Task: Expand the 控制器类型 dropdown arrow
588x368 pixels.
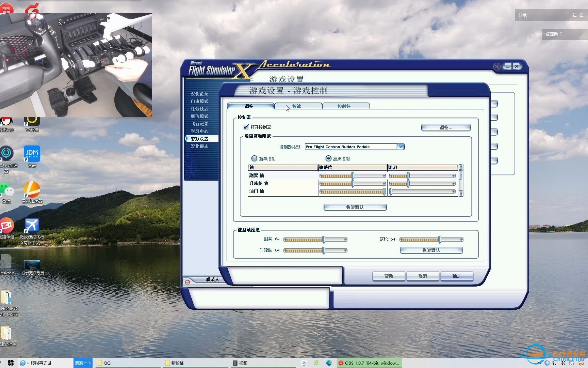Action: tap(401, 147)
